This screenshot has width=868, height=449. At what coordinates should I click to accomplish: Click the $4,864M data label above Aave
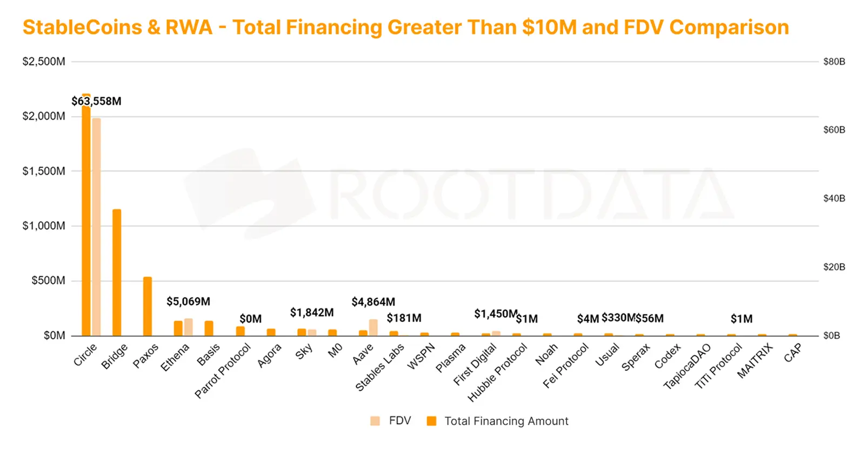click(x=373, y=302)
